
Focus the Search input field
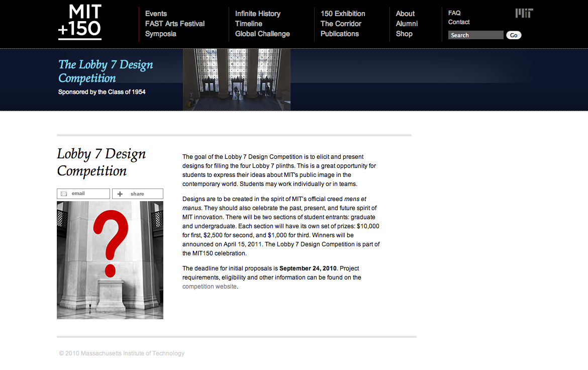tap(475, 35)
